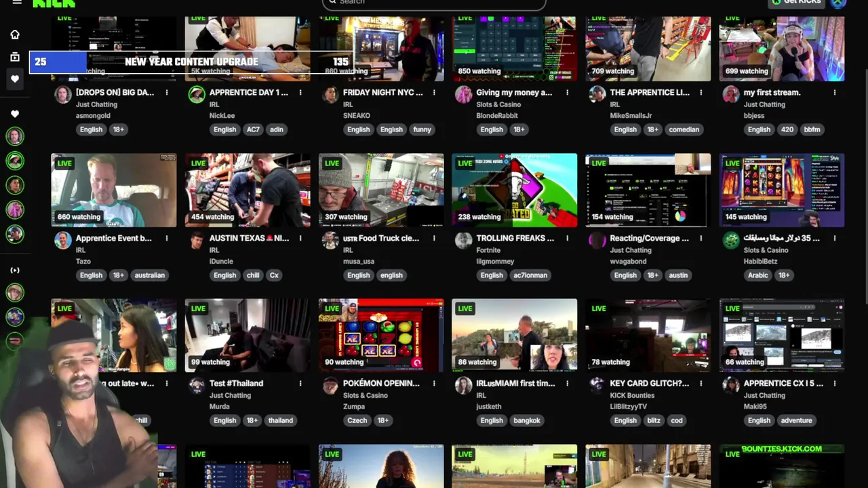
Task: Select the 'adventure' tag under Maki95
Action: coord(796,420)
